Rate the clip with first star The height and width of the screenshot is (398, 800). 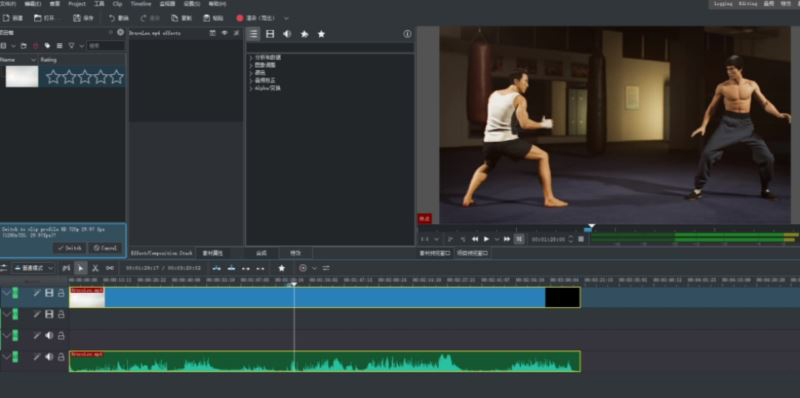[x=53, y=77]
